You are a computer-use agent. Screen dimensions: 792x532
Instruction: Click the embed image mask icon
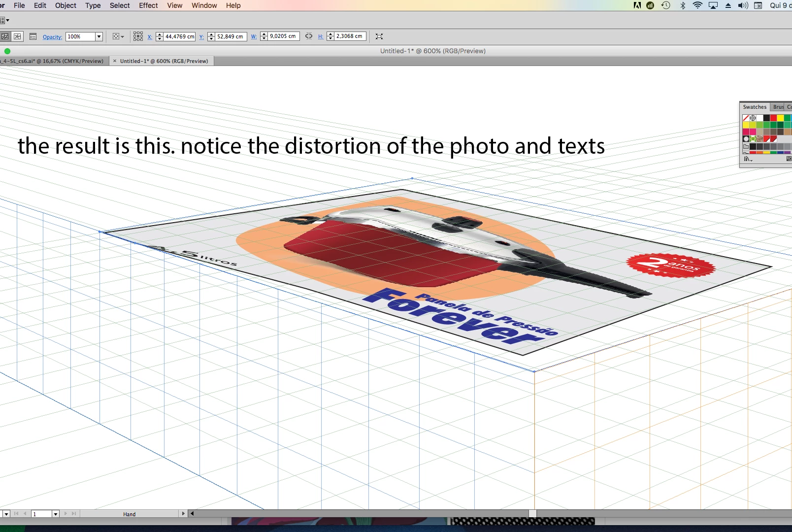pos(5,36)
